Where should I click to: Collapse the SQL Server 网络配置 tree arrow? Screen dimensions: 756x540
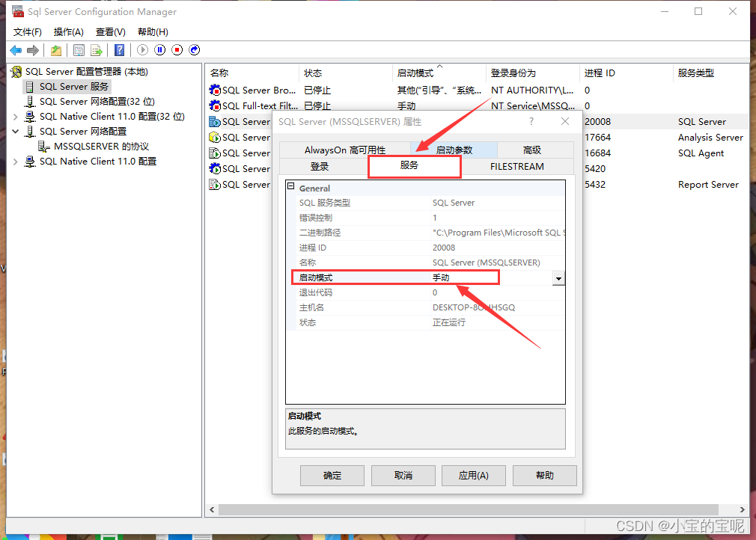tap(16, 131)
